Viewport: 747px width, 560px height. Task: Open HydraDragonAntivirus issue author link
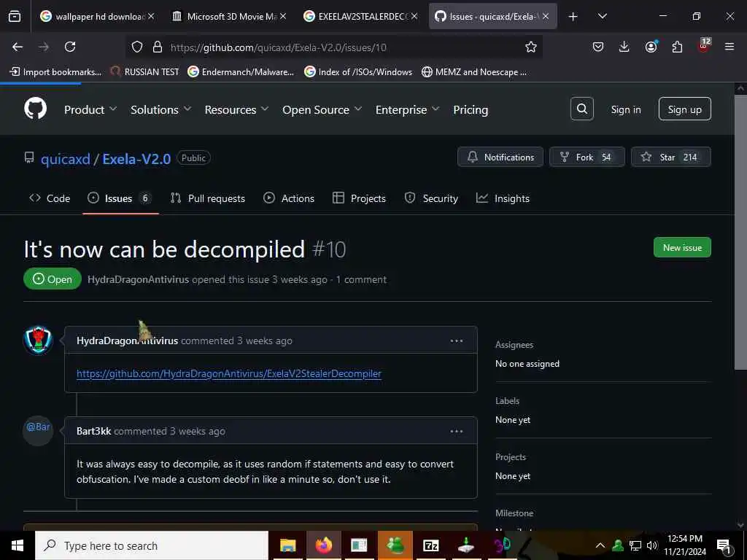[138, 279]
